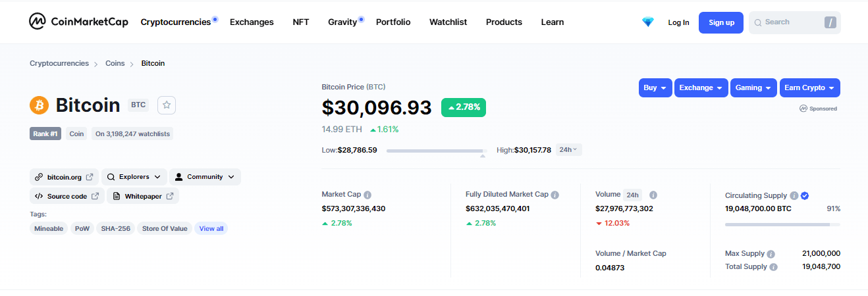868x296 pixels.
Task: Click the Log In link
Action: point(678,22)
